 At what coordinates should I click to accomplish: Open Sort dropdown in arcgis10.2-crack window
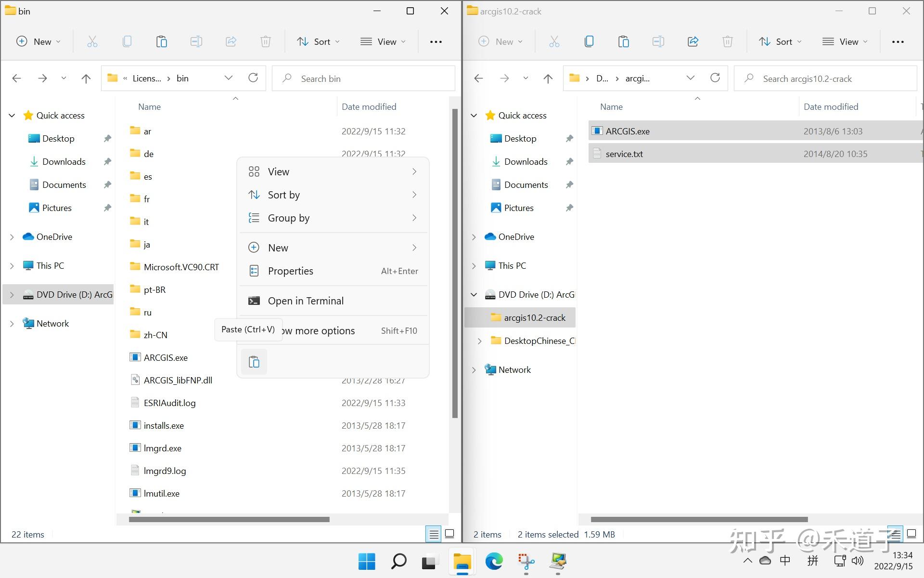[781, 42]
